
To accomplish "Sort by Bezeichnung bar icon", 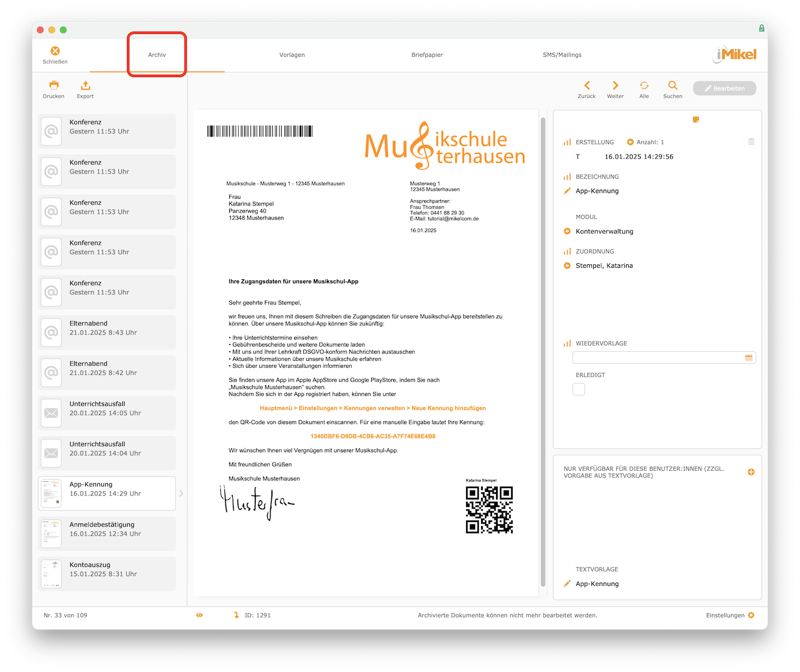I will pyautogui.click(x=567, y=176).
